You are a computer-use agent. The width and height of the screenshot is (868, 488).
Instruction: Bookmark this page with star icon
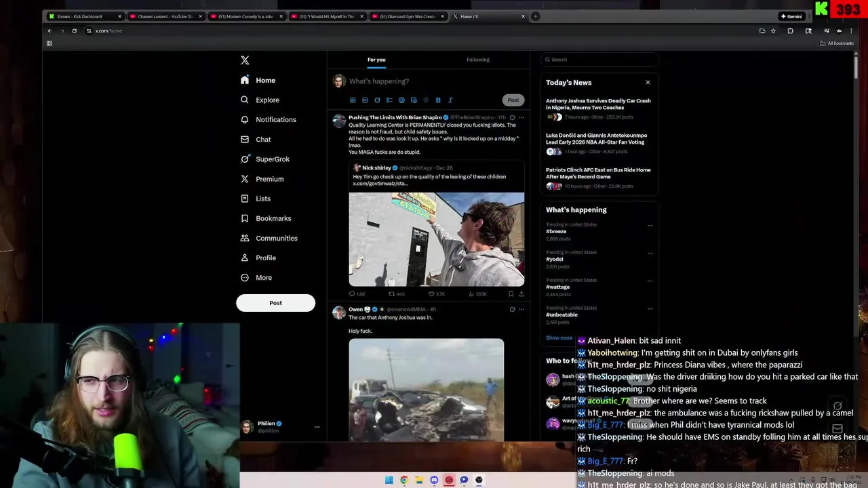773,30
